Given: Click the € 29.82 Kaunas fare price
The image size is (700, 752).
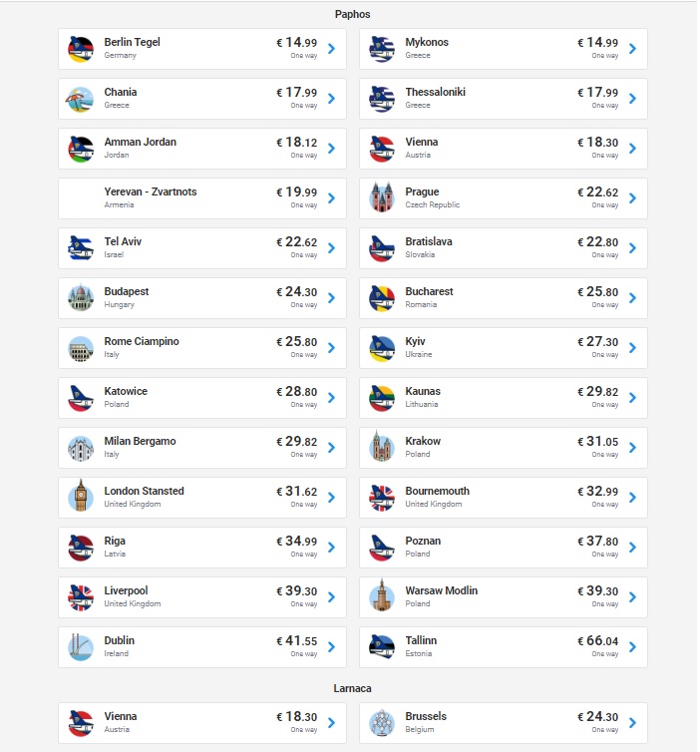Looking at the screenshot, I should (598, 392).
